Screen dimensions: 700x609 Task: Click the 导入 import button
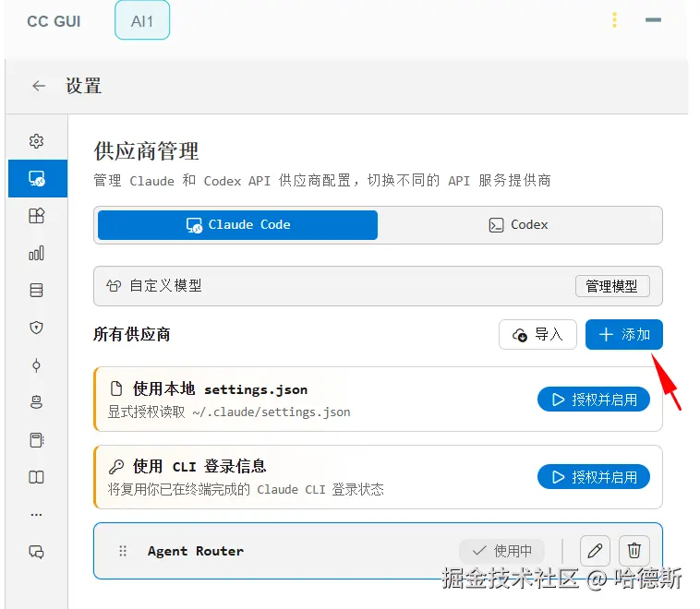(537, 334)
